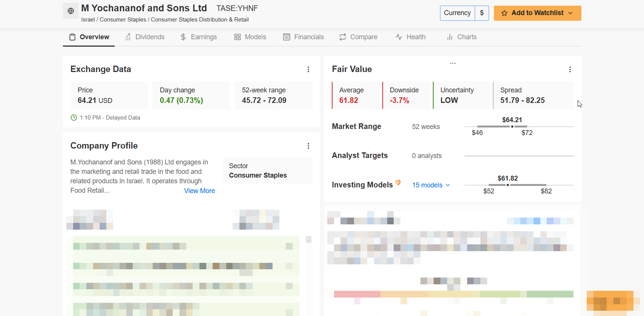Go to the Compare tab
644x316 pixels.
[358, 37]
